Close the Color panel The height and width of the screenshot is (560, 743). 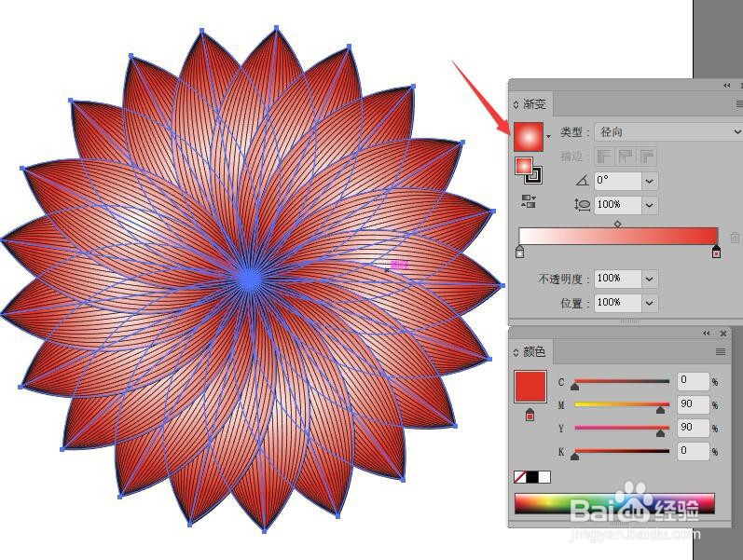pyautogui.click(x=723, y=334)
